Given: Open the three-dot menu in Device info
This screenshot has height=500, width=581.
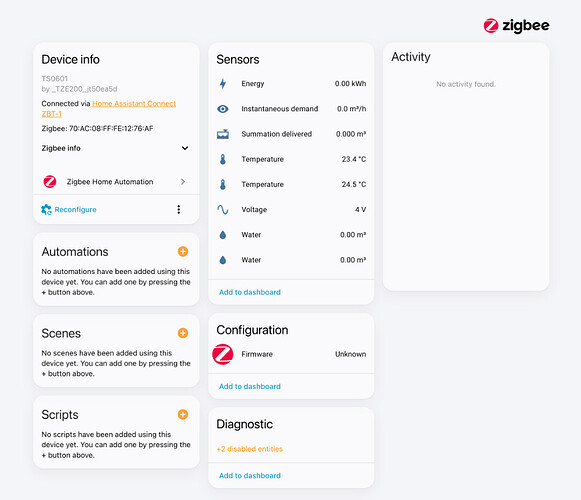Looking at the screenshot, I should coord(179,210).
